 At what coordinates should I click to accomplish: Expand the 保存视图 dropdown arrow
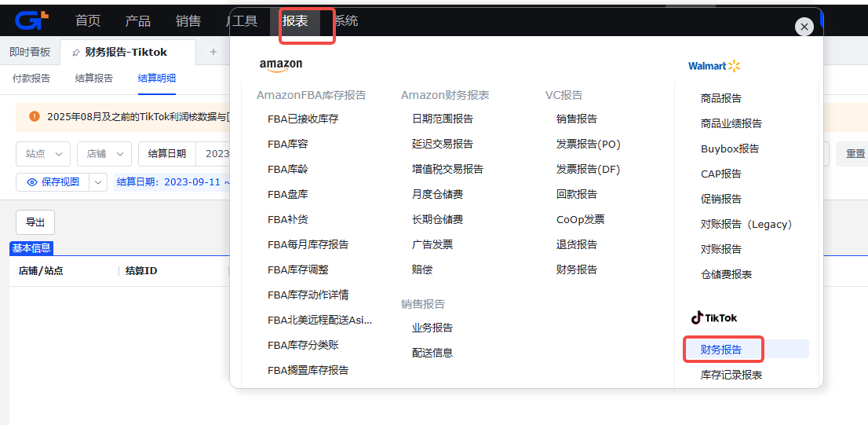coord(98,181)
